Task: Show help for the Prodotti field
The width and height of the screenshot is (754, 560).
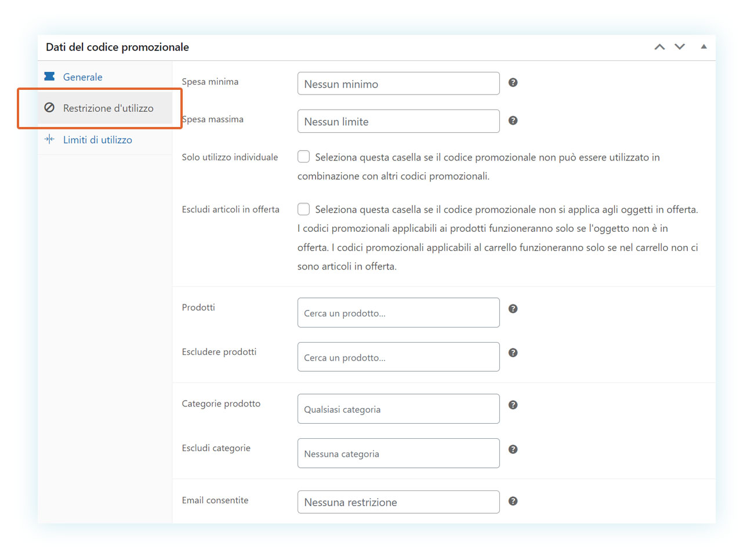Action: (x=513, y=308)
